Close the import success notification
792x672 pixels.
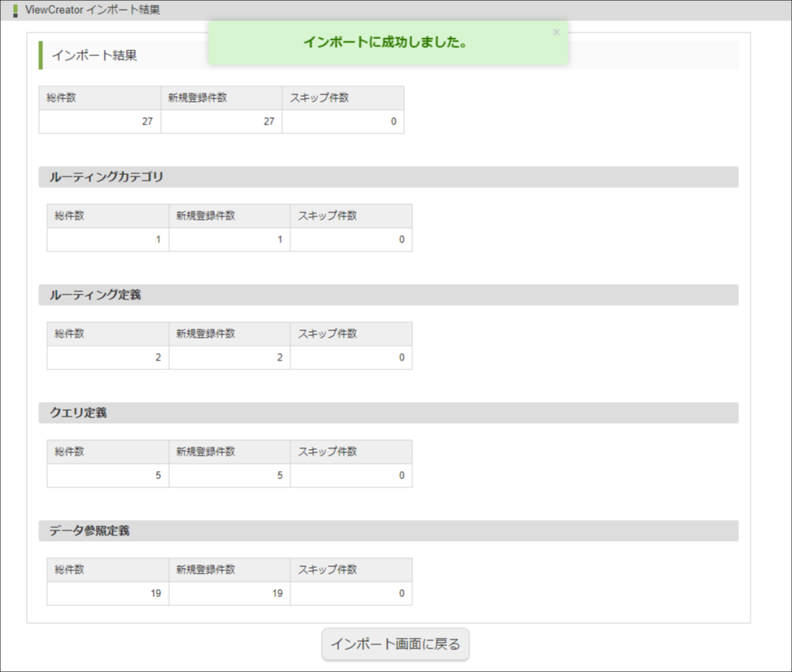556,33
